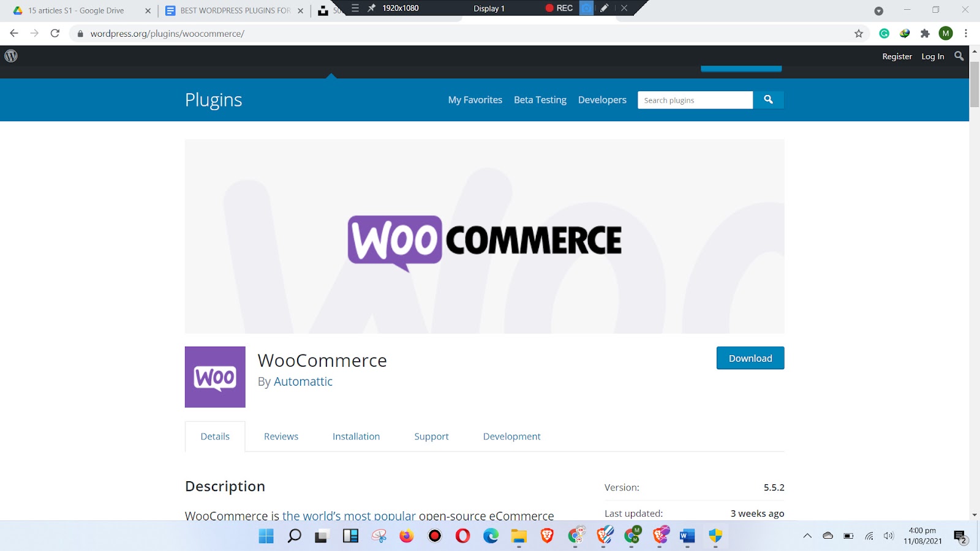Open the Extensions puzzle piece menu
The image size is (980, 551).
(925, 34)
